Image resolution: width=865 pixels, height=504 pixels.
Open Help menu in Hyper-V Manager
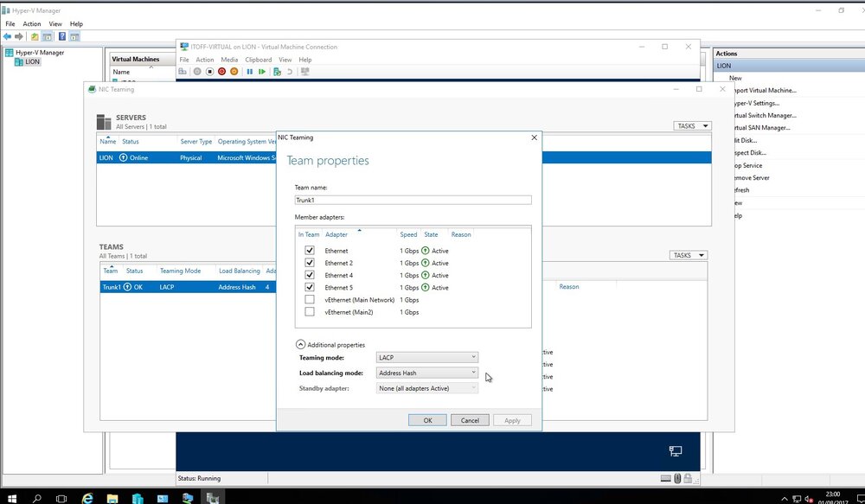point(76,23)
